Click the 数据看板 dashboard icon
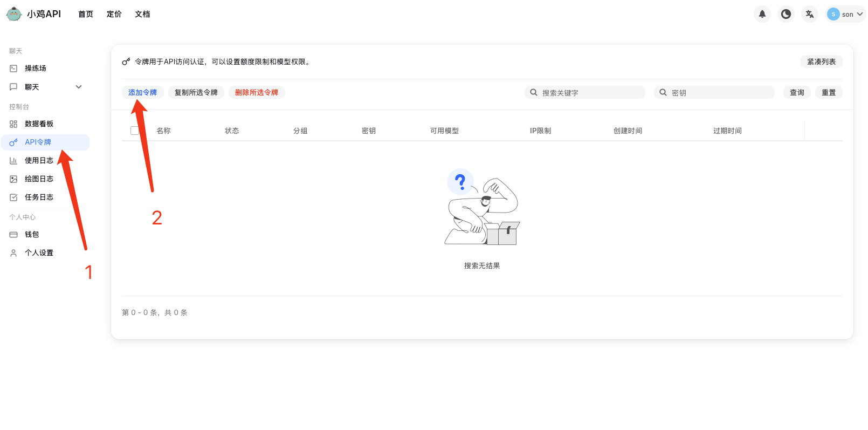 coord(13,124)
